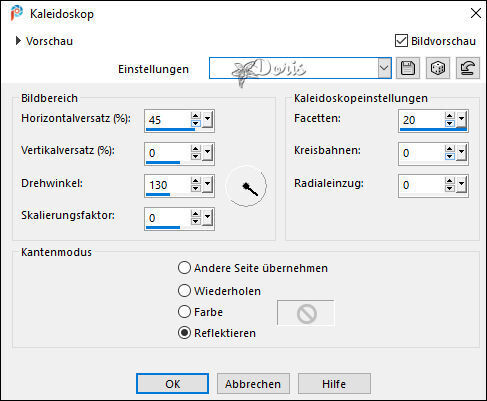Confirm the dialog with OK
487x401 pixels.
(x=173, y=384)
